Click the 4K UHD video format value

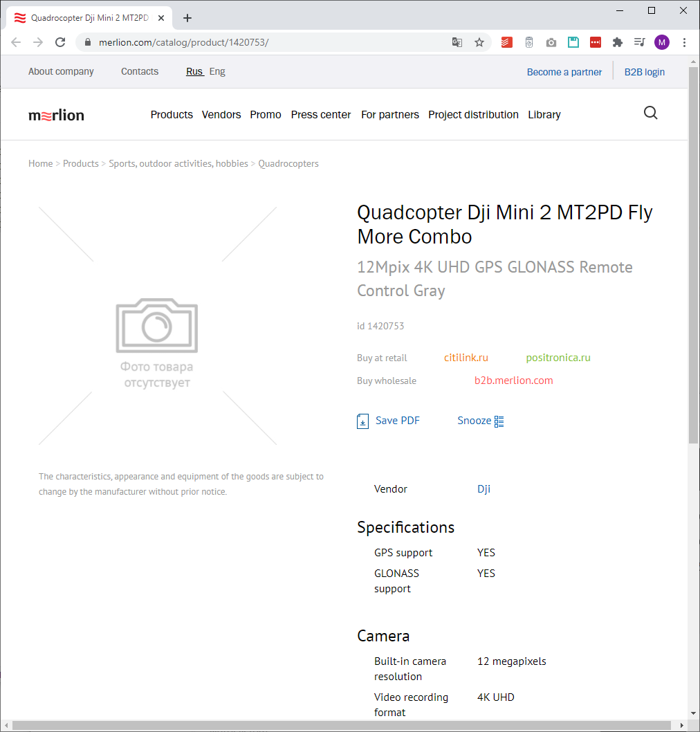click(x=495, y=697)
